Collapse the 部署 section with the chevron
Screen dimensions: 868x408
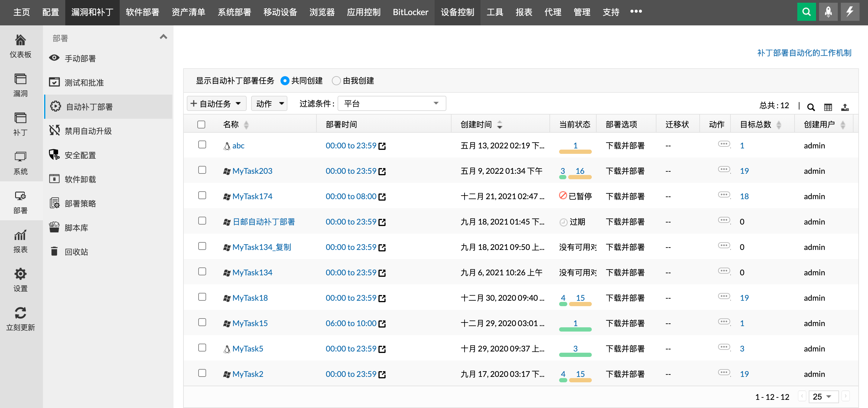tap(164, 36)
